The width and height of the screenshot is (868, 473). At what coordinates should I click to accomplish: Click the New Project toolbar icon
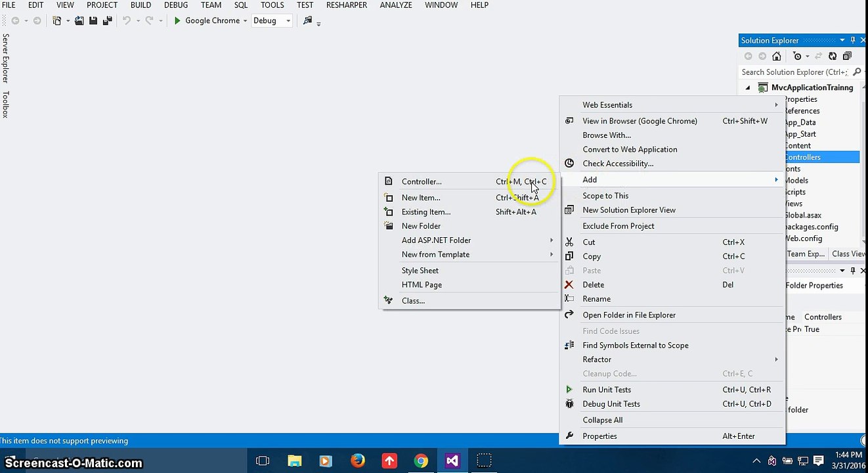[x=57, y=21]
